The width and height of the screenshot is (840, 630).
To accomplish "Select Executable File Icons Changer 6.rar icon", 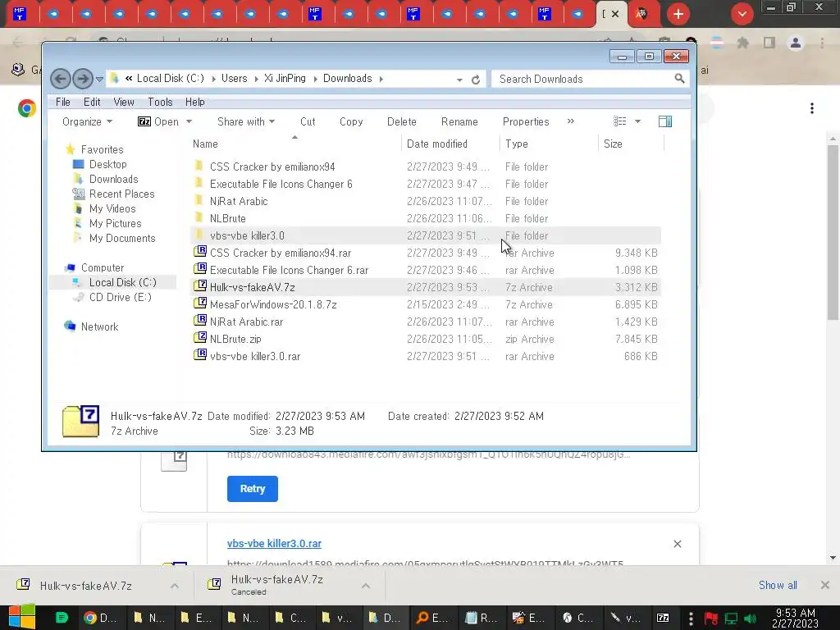I will click(x=200, y=269).
